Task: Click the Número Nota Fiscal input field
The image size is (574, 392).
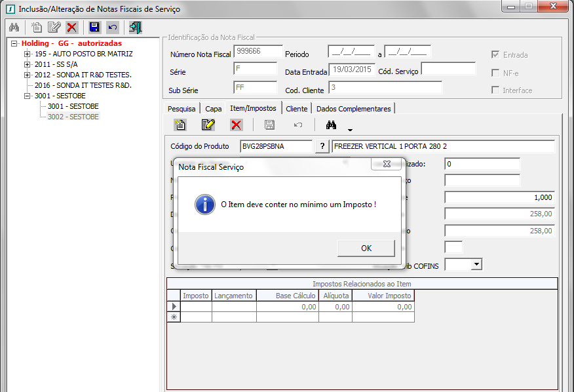Action: coord(258,52)
